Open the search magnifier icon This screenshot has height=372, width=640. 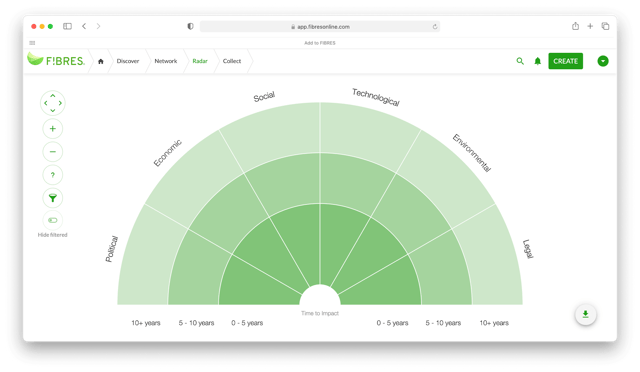520,61
